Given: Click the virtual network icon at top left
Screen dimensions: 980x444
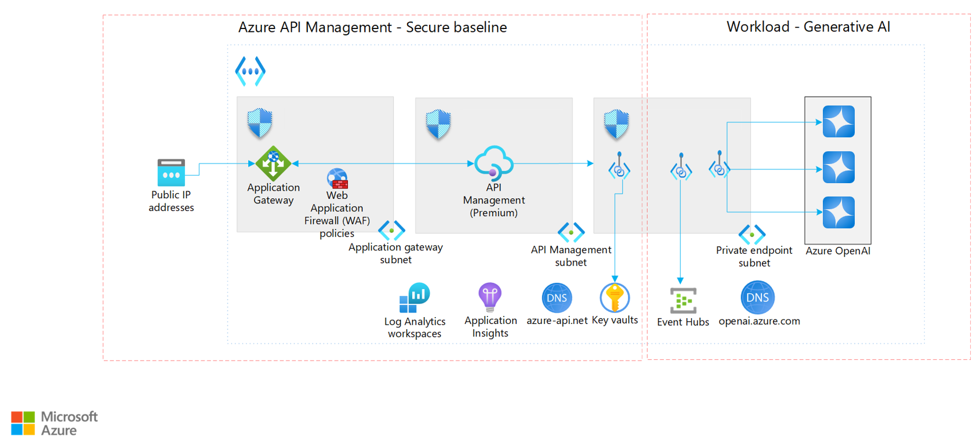Looking at the screenshot, I should click(250, 71).
